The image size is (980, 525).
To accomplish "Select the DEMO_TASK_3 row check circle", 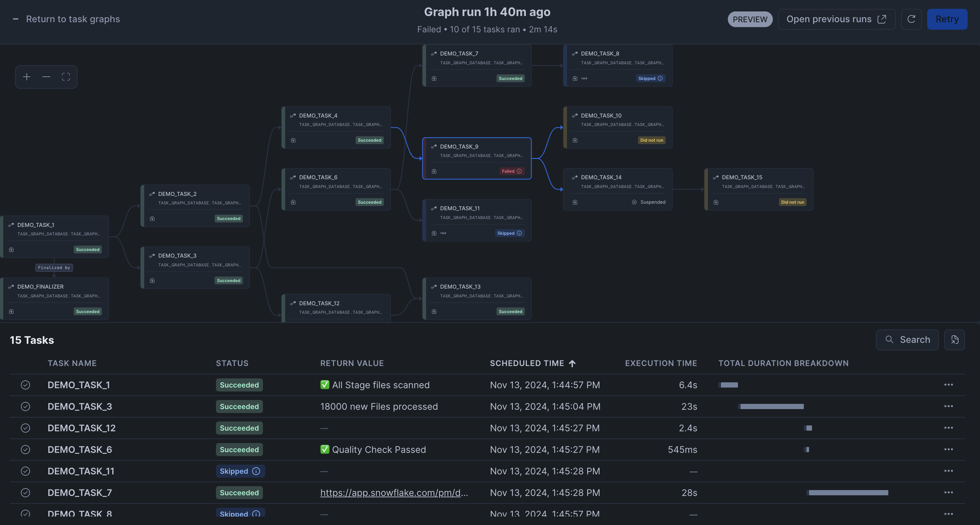I will click(x=25, y=406).
